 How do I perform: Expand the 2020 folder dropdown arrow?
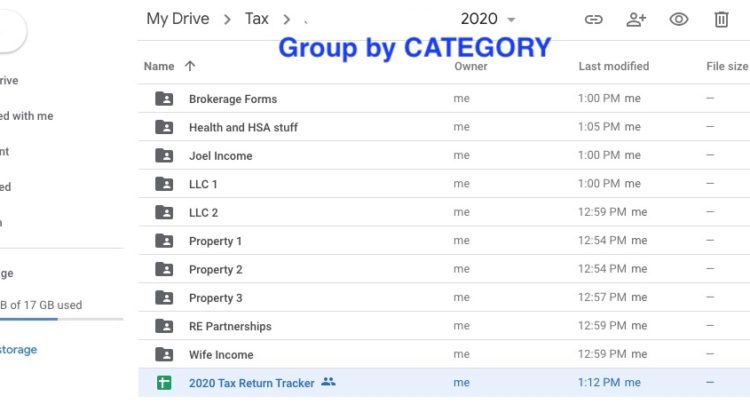coord(512,20)
